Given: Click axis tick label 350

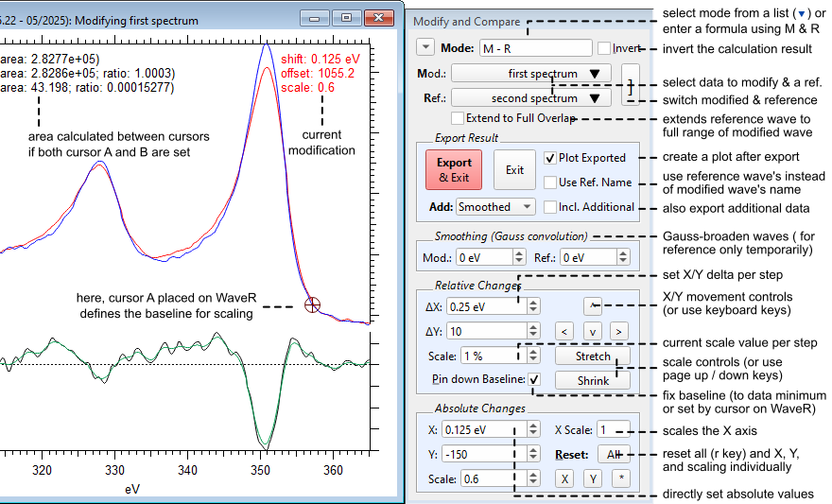Looking at the screenshot, I should [x=260, y=470].
